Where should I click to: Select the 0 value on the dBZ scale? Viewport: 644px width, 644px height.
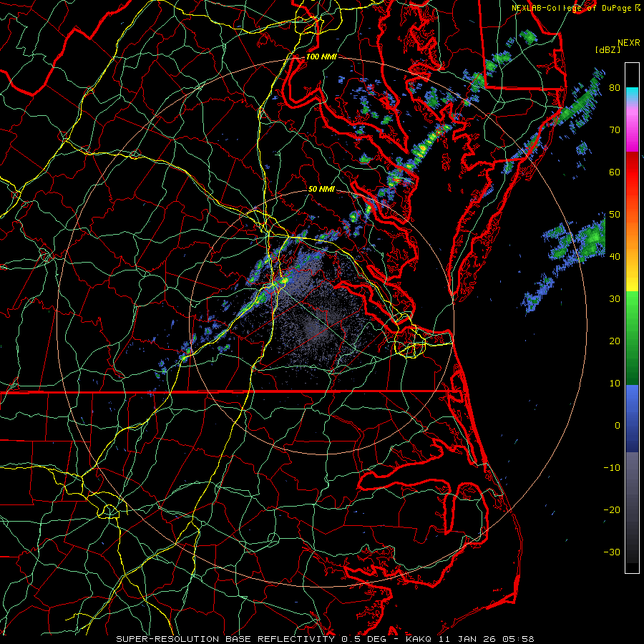pos(618,426)
